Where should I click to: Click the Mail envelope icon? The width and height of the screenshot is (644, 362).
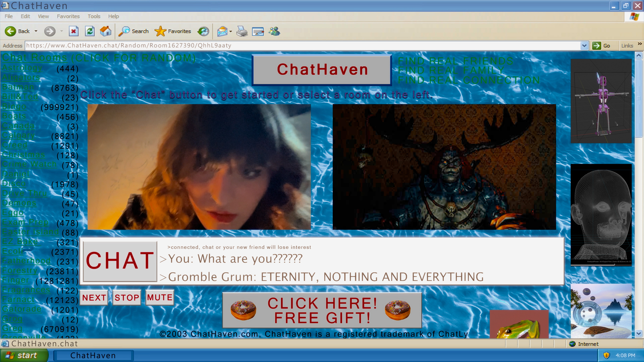[x=222, y=31]
